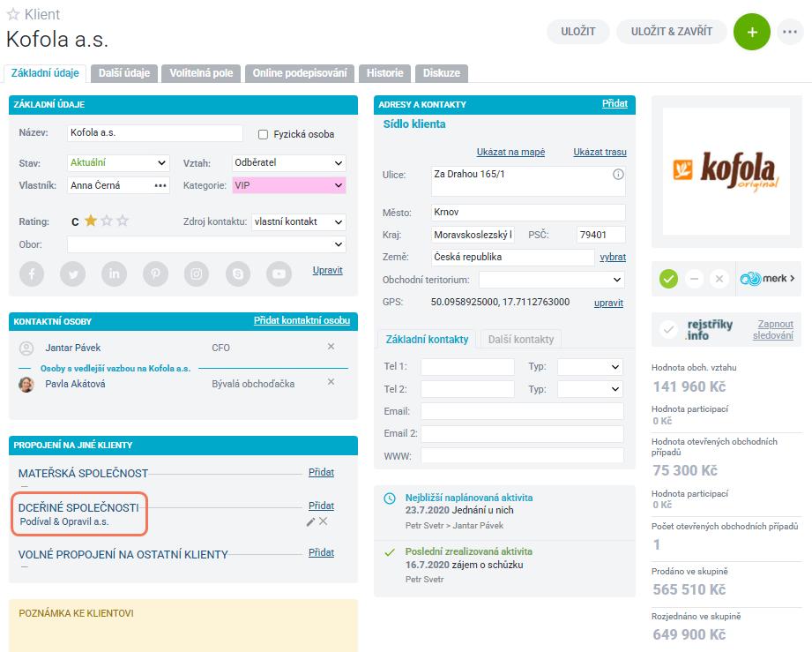The image size is (812, 652).
Task: Set rating to the second star
Action: click(x=107, y=221)
